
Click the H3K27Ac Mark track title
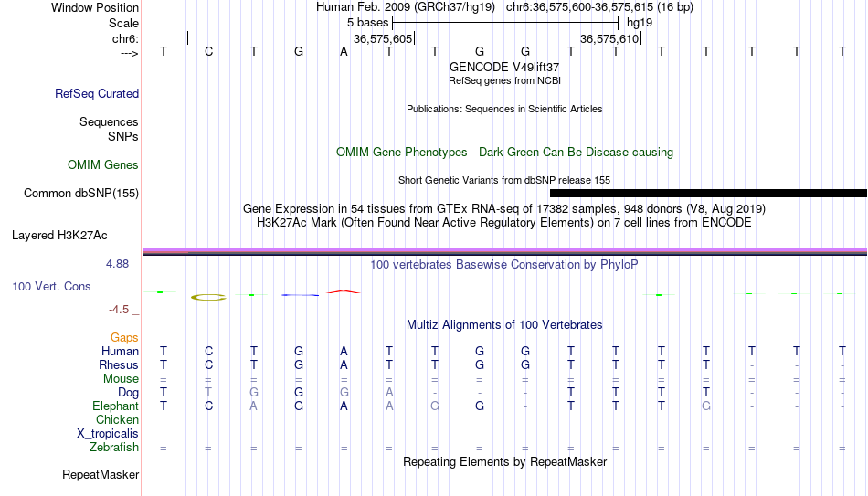coord(504,223)
